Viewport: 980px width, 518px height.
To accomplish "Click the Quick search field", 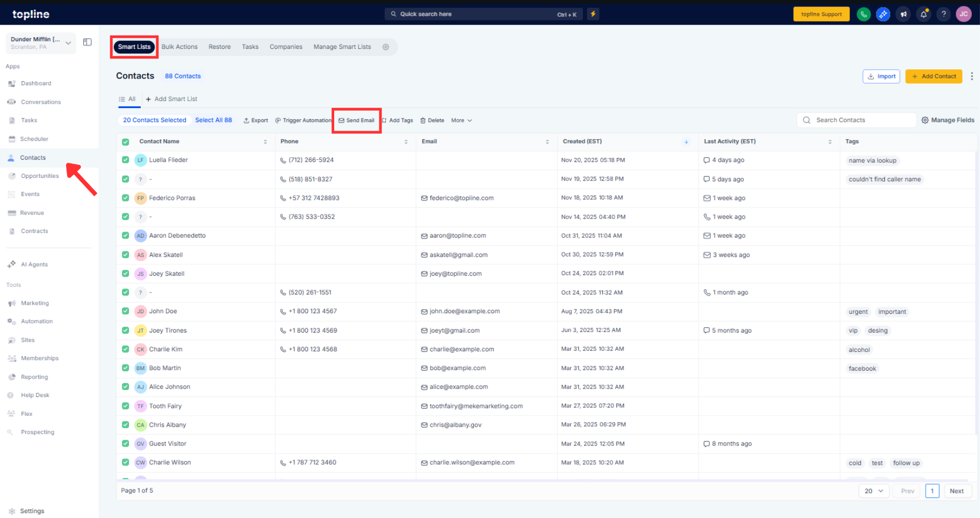I will tap(484, 14).
